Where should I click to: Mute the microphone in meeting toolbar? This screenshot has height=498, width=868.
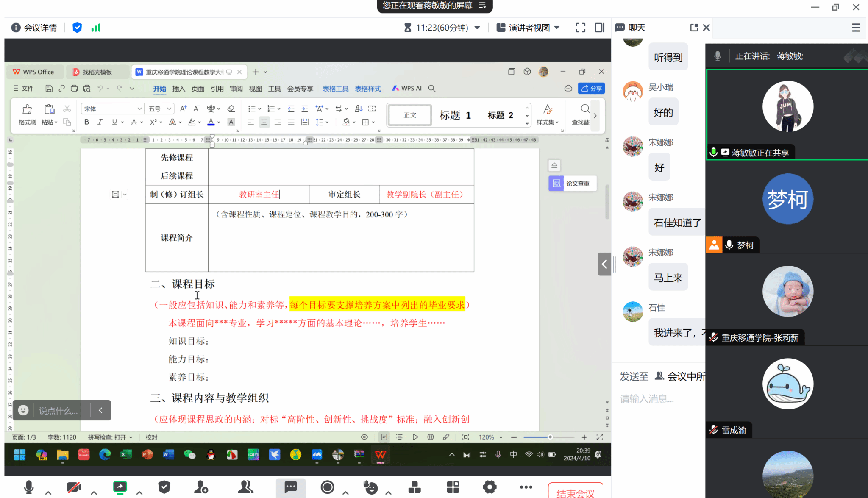coord(29,487)
